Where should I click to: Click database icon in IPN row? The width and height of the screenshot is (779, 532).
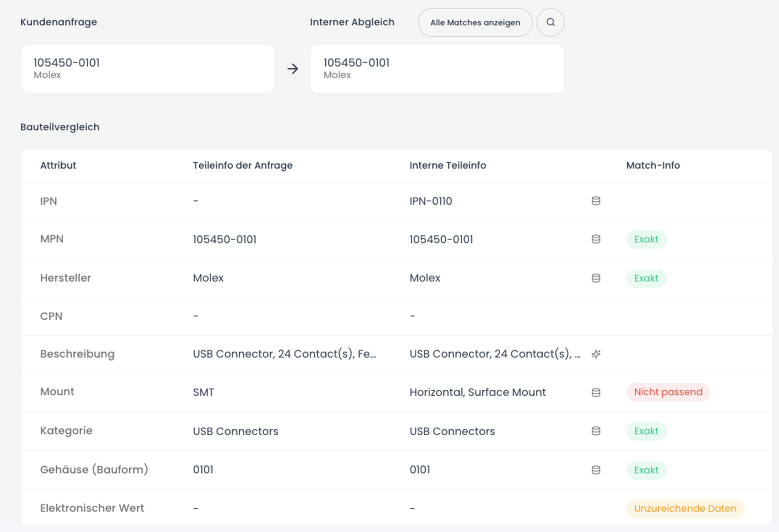[x=596, y=201]
